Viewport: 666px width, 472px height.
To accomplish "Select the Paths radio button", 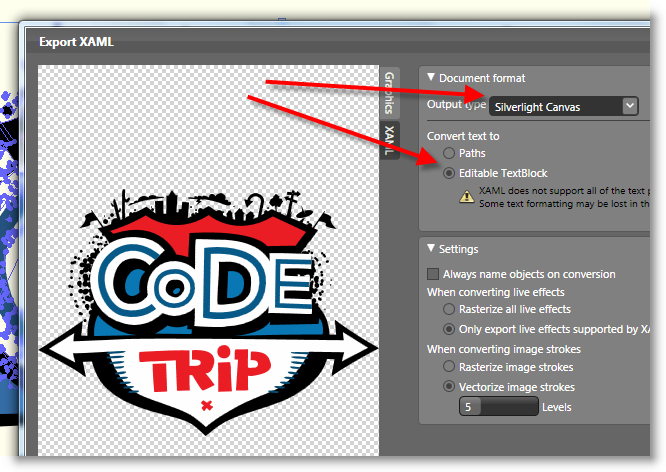I will (x=449, y=153).
